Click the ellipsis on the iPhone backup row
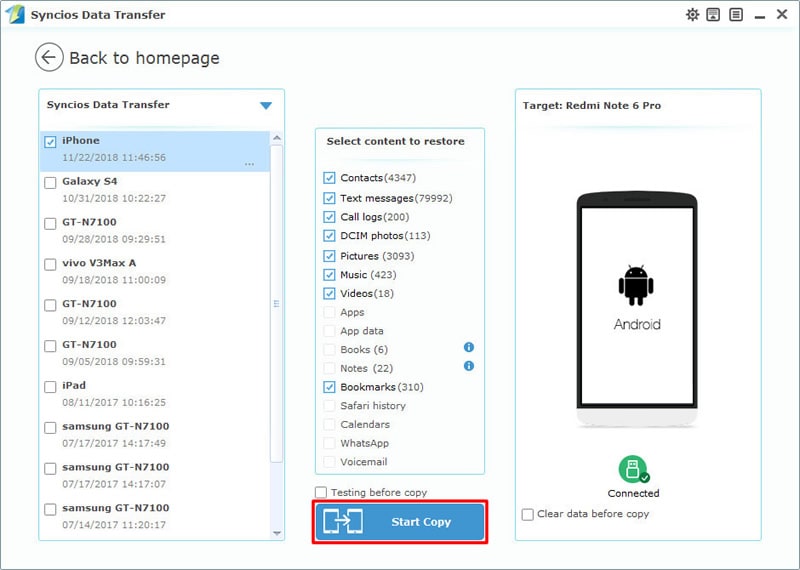 (x=249, y=164)
